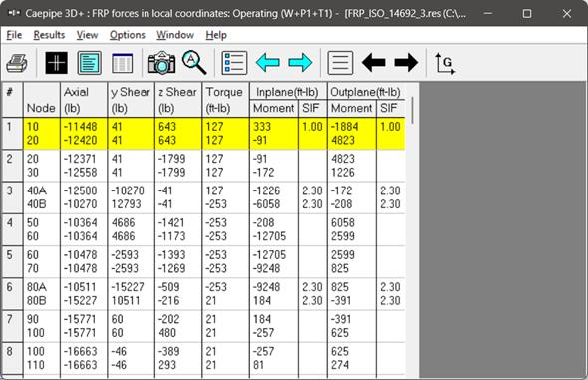This screenshot has height=380, width=588.
Task: Select row number 6 header cell
Action: click(12, 294)
